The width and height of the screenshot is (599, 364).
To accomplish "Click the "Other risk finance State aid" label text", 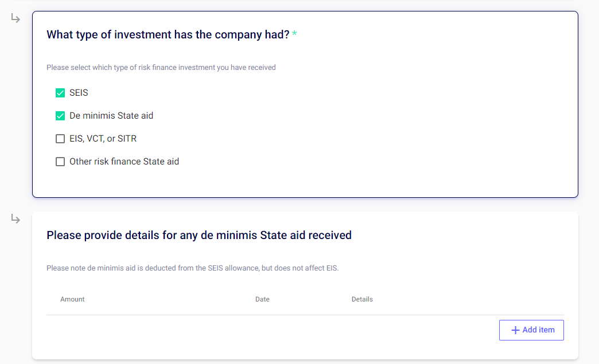I will [124, 162].
